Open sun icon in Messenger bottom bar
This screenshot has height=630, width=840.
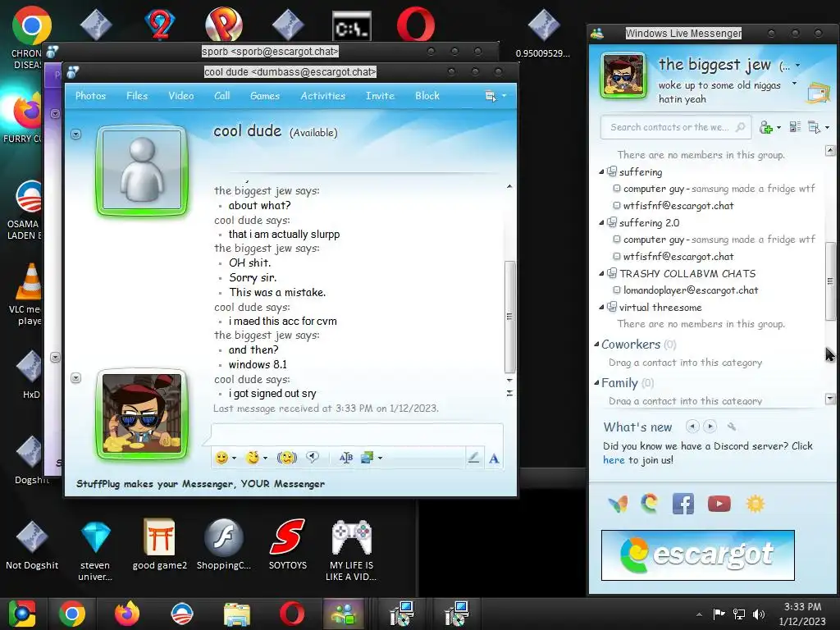(755, 504)
